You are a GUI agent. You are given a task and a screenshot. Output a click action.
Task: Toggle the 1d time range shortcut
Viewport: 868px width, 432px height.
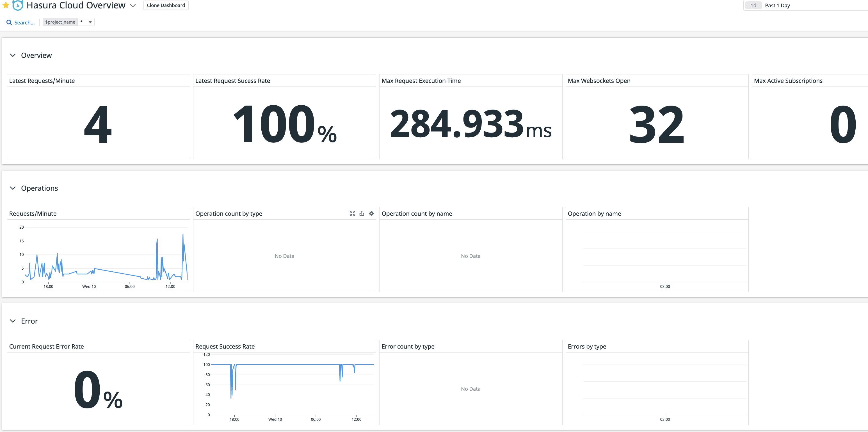click(x=753, y=5)
